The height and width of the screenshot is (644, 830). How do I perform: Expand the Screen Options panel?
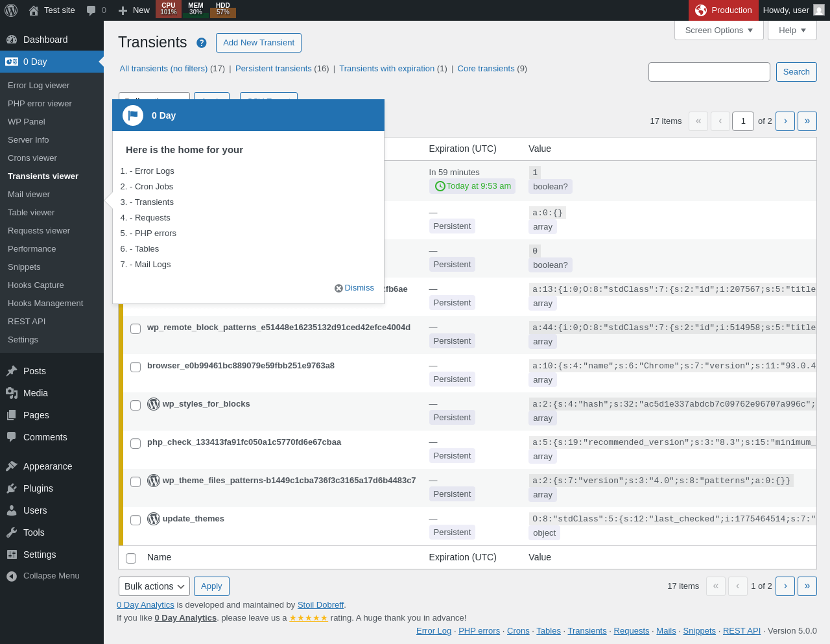tap(719, 30)
